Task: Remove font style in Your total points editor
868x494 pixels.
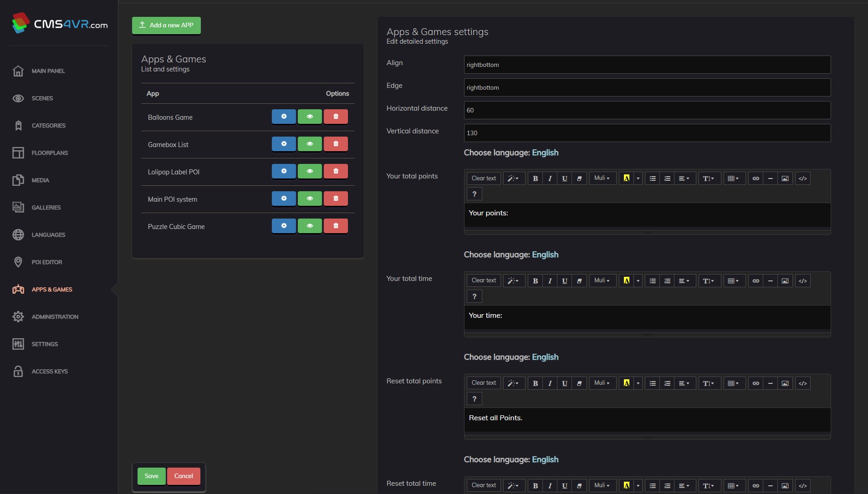Action: (579, 178)
